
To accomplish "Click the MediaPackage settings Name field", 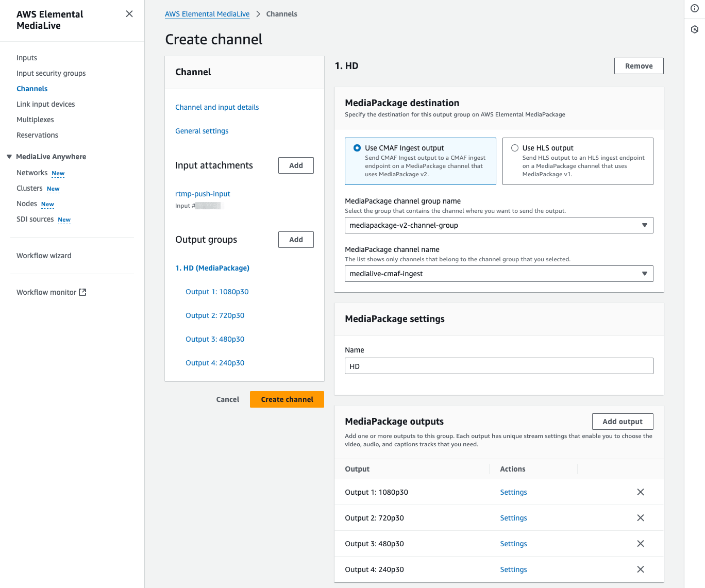I will pos(499,366).
